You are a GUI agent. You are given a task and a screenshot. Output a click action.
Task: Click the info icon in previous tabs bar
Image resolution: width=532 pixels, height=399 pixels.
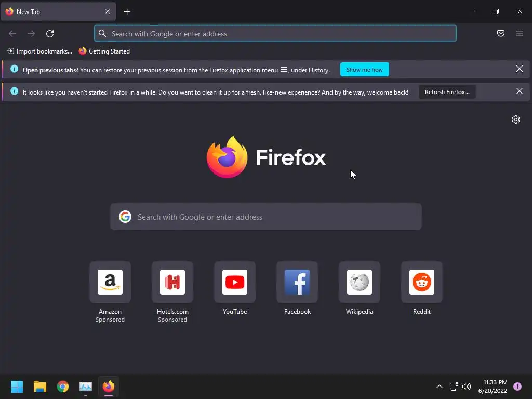tap(14, 69)
